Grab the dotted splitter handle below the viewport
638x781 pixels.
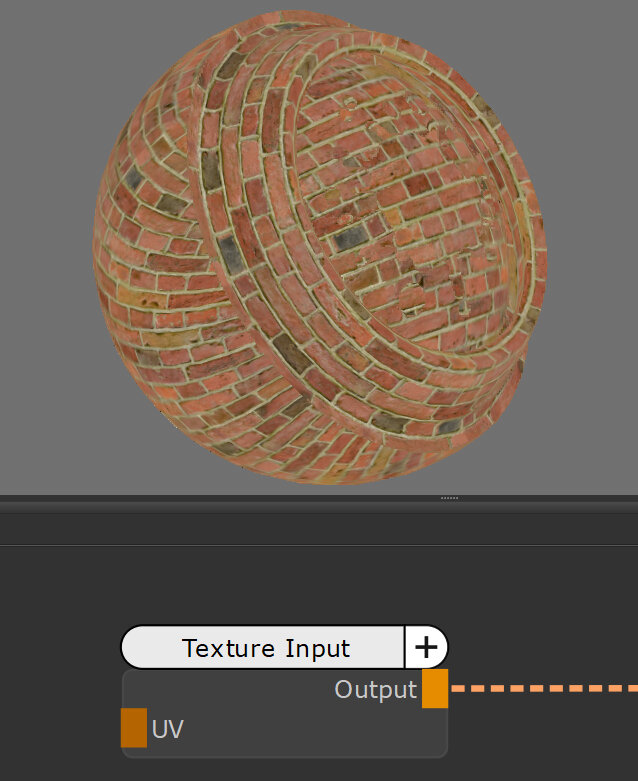point(449,497)
